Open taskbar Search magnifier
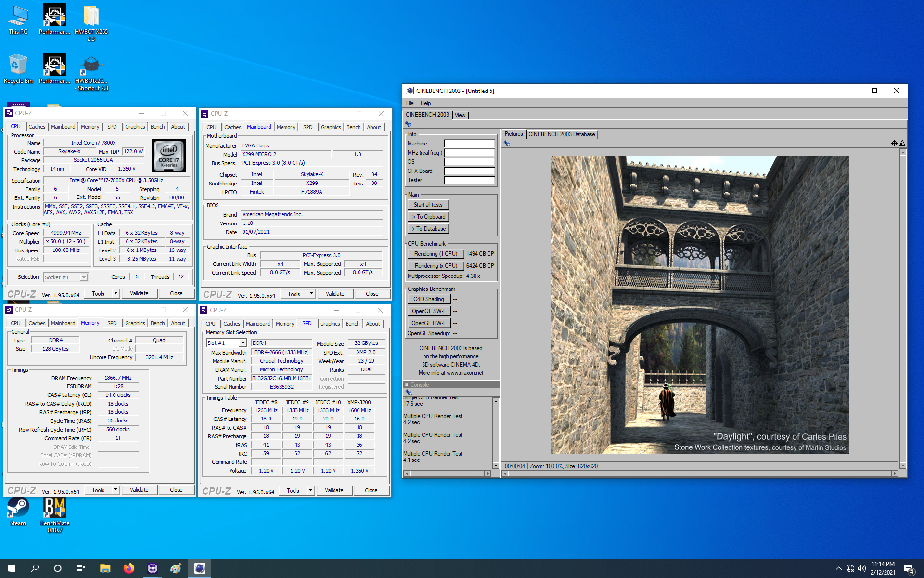 click(35, 568)
